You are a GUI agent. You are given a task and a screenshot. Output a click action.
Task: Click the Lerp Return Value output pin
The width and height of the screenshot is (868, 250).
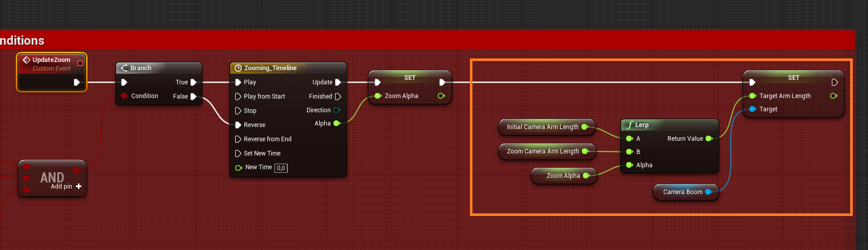pyautogui.click(x=708, y=139)
